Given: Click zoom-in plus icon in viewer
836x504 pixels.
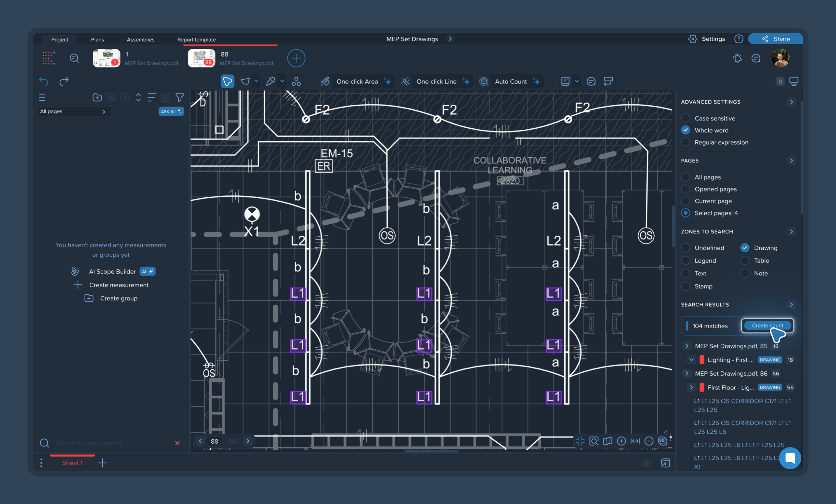Looking at the screenshot, I should [621, 441].
